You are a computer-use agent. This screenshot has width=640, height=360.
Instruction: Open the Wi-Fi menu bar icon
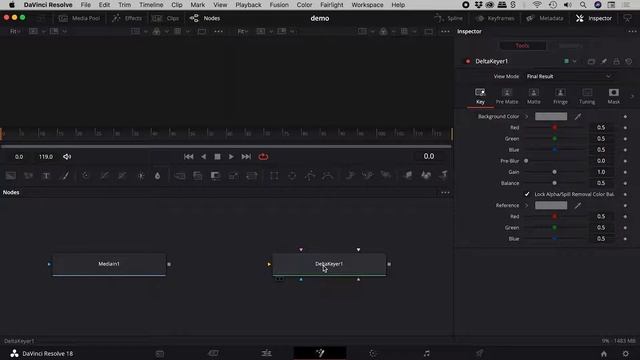tap(537, 5)
